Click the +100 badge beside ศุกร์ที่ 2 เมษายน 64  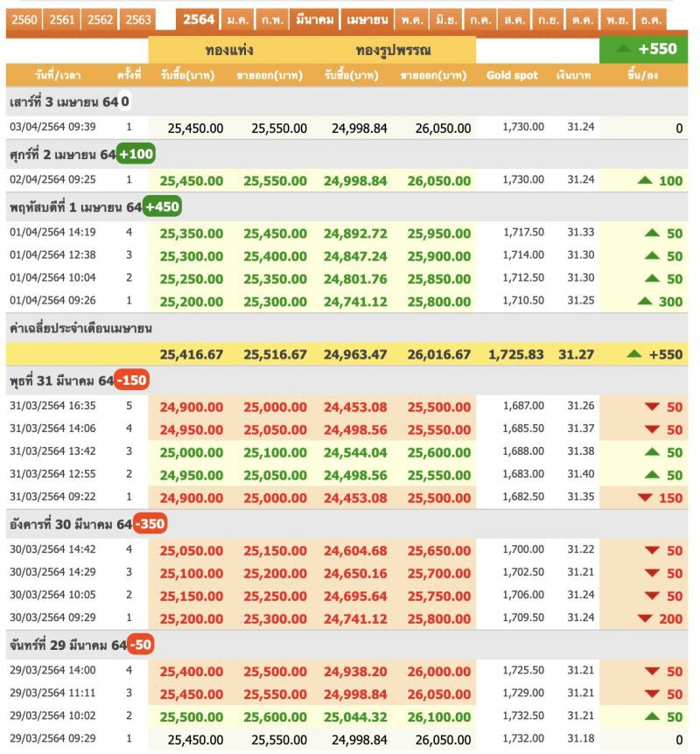[x=136, y=154]
